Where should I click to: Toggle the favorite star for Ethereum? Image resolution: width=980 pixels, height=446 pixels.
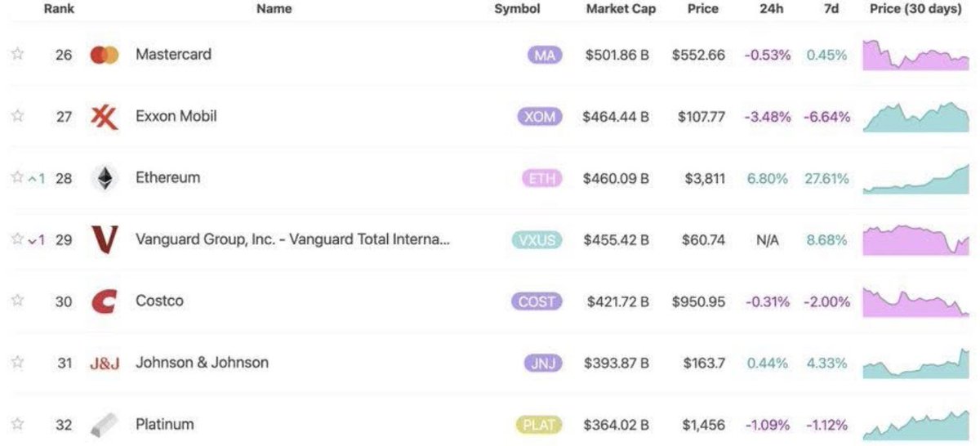tap(17, 177)
